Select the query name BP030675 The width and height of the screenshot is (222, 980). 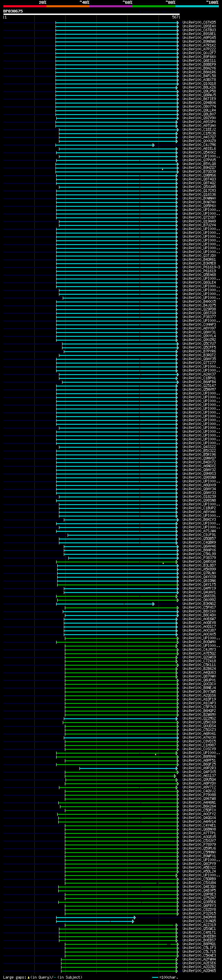tap(13, 11)
